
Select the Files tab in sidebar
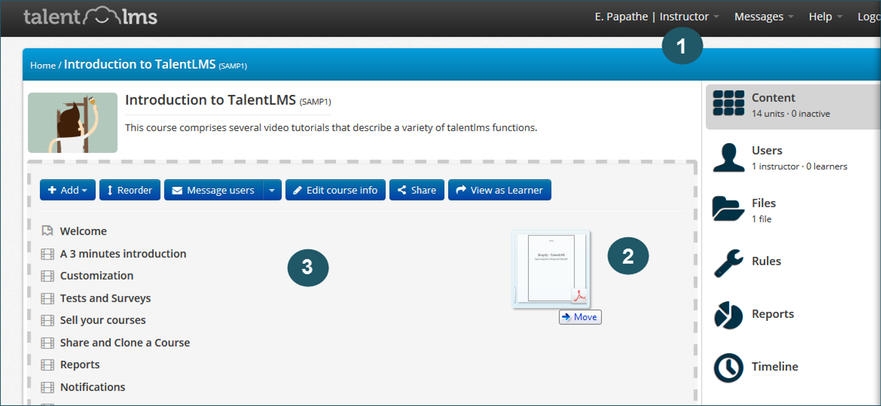click(793, 210)
